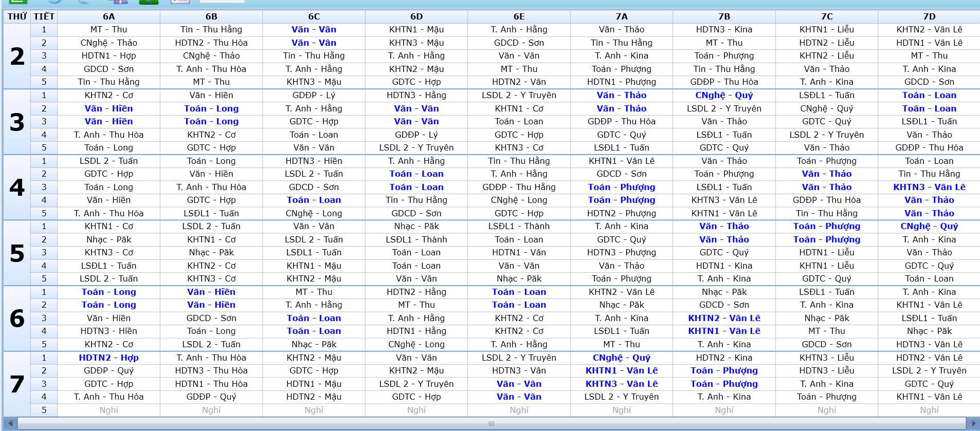Click bold KHTN3 - Vân Lê cell in 7D
Screen dimensions: 980x431
(x=929, y=187)
